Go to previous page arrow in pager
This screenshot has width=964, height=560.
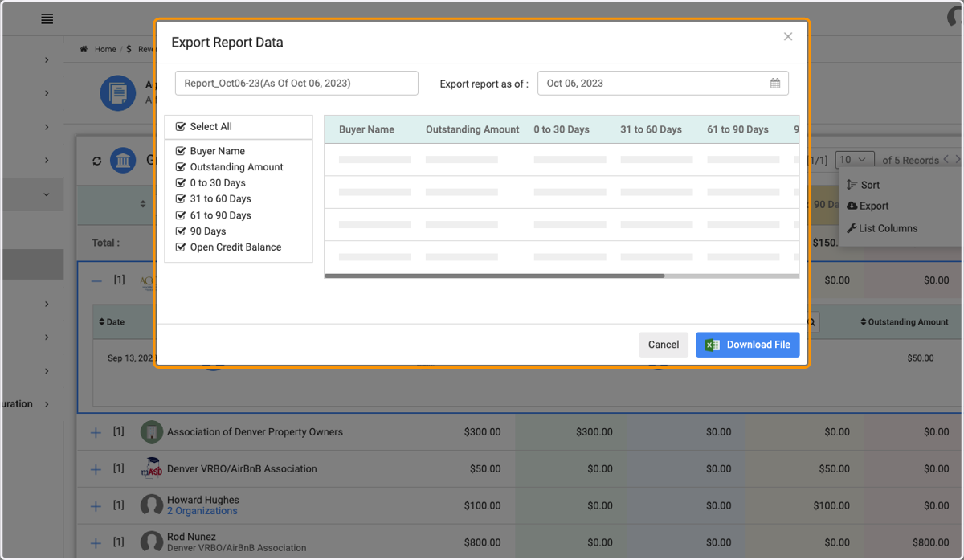946,160
